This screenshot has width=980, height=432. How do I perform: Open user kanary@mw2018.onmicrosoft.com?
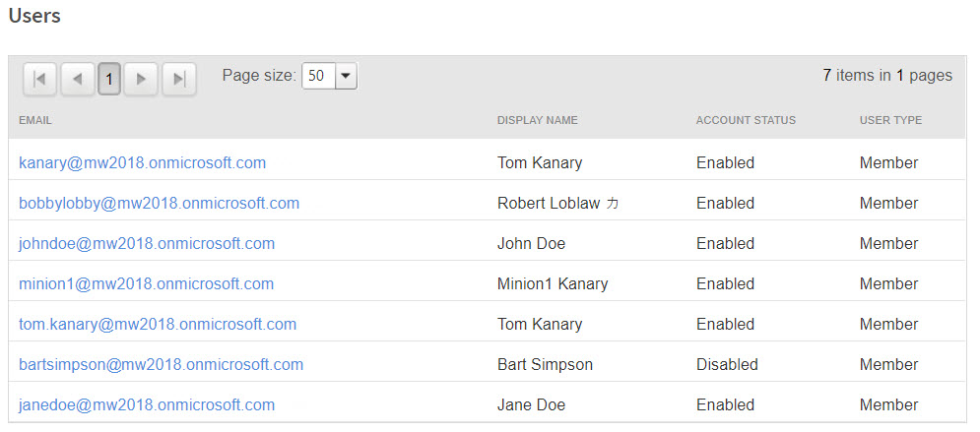click(x=142, y=162)
